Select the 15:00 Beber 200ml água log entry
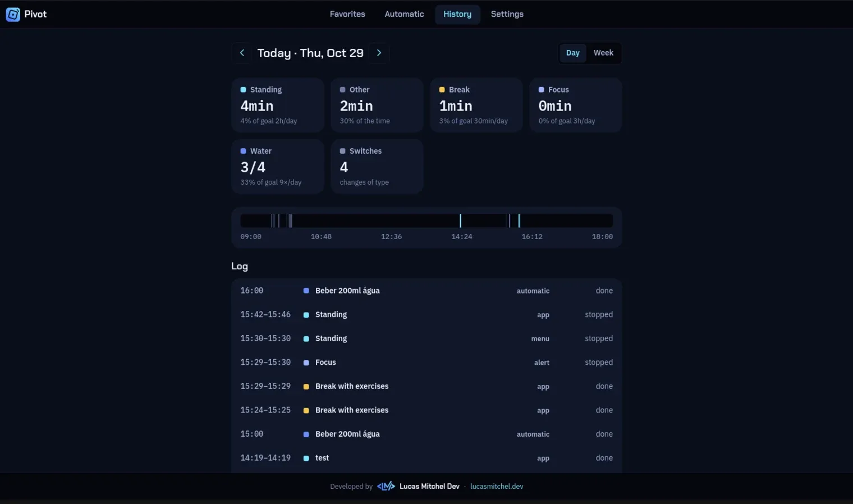The width and height of the screenshot is (853, 504). [427, 434]
